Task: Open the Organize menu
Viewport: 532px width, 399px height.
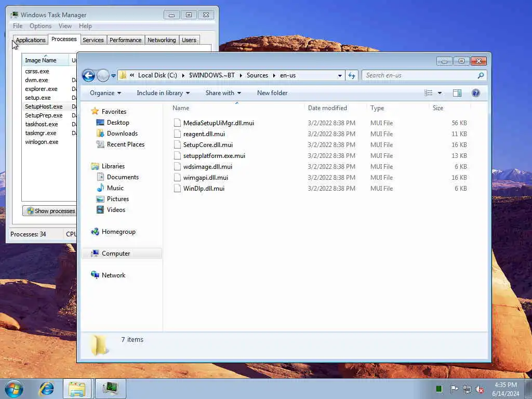Action: click(105, 93)
